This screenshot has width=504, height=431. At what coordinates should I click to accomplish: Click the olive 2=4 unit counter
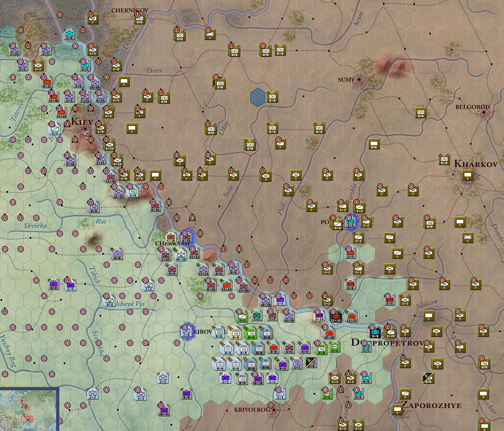(x=108, y=113)
